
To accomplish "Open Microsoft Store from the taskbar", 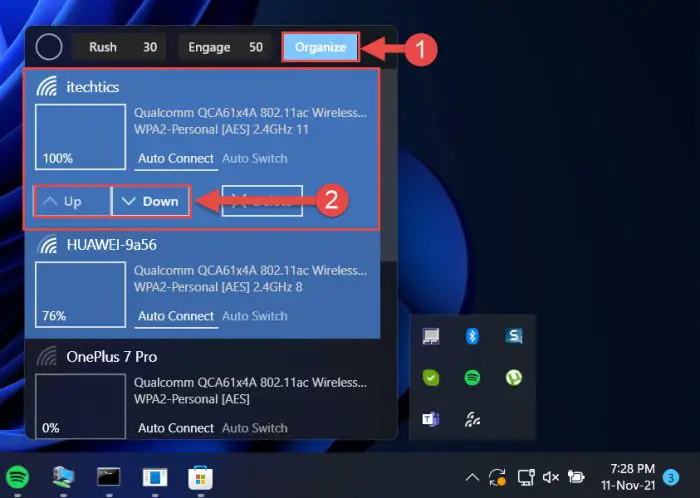I will [200, 477].
